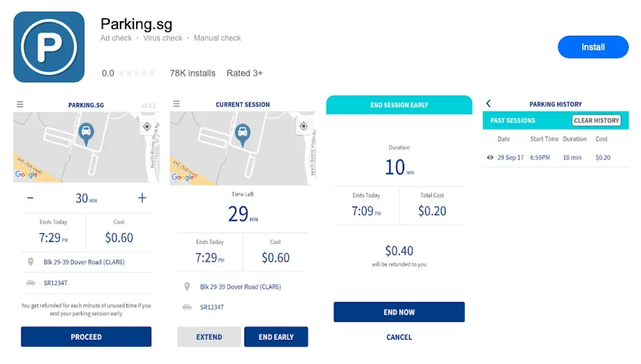Tap EXTEND to lengthen the session
Viewport: 641px width, 364px height.
209,337
